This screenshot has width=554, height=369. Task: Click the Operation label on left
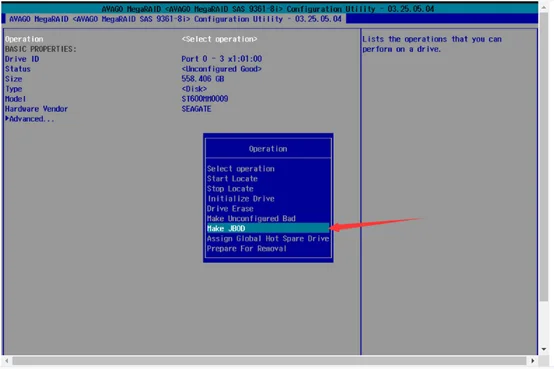click(x=24, y=39)
